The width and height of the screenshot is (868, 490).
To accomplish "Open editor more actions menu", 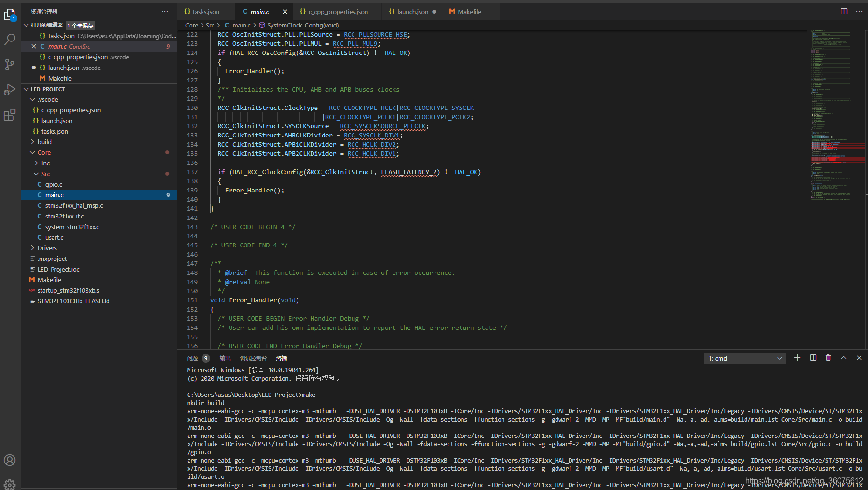I will click(859, 12).
